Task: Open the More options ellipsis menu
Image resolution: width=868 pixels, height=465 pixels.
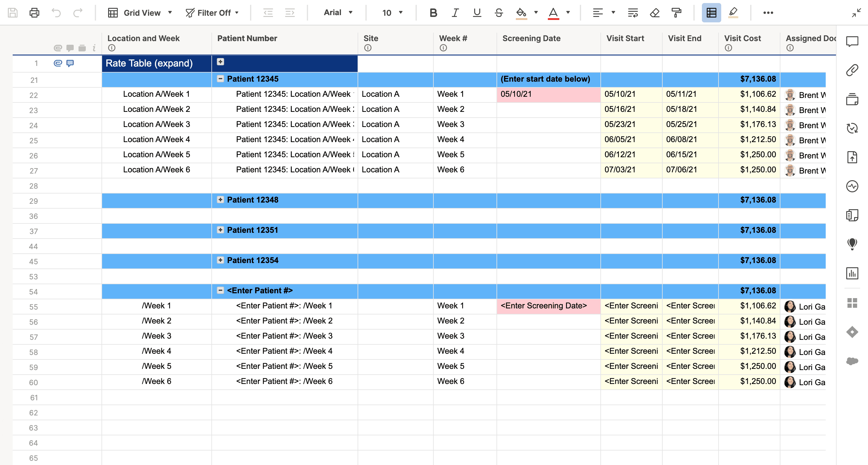Action: [x=769, y=13]
